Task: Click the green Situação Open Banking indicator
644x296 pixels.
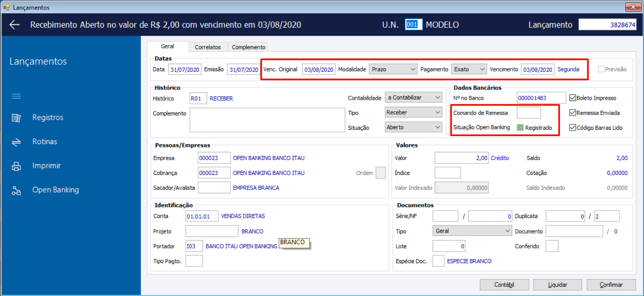Action: (520, 128)
